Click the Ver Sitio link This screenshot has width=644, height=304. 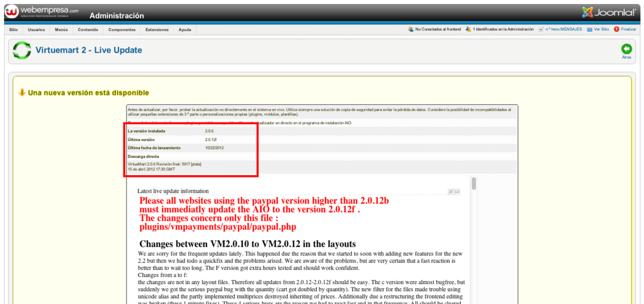coord(601,29)
